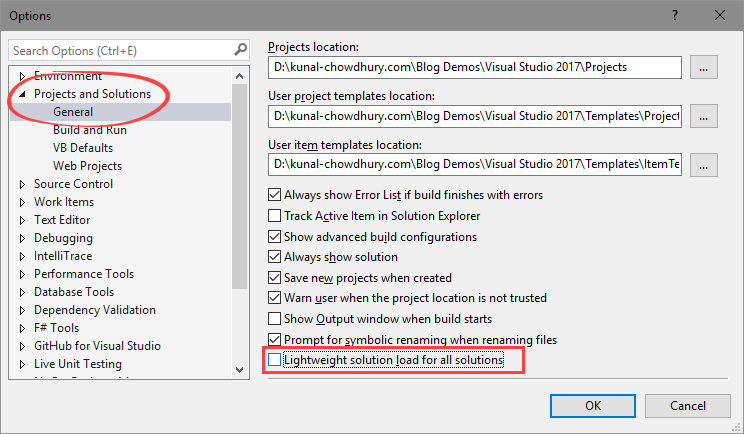Click the search magnifier icon
The height and width of the screenshot is (434, 744).
tap(241, 49)
